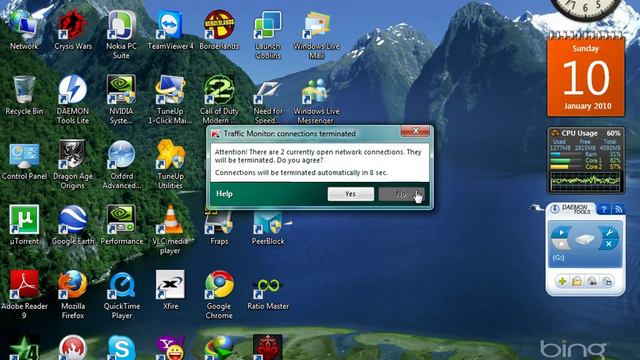Launch Crysis Wars shortcut
The height and width of the screenshot is (360, 640).
(x=73, y=31)
